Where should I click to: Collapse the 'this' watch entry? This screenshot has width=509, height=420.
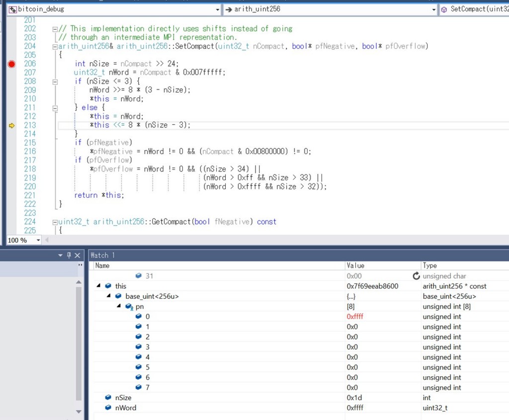point(98,286)
